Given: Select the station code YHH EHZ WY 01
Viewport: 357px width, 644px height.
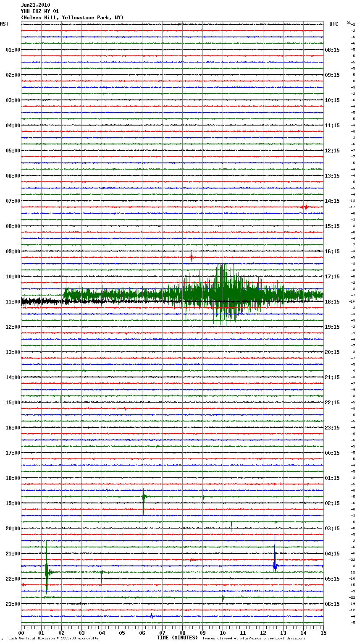Looking at the screenshot, I should [40, 11].
